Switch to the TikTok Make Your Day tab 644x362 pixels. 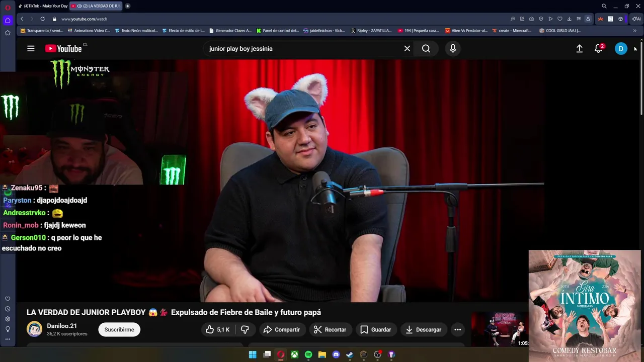(43, 6)
